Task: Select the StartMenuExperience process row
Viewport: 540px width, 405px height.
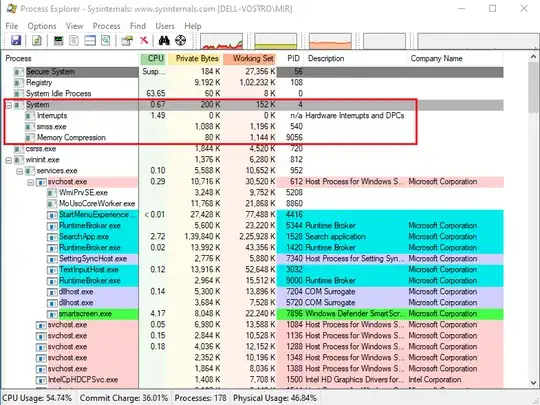Action: click(x=253, y=215)
